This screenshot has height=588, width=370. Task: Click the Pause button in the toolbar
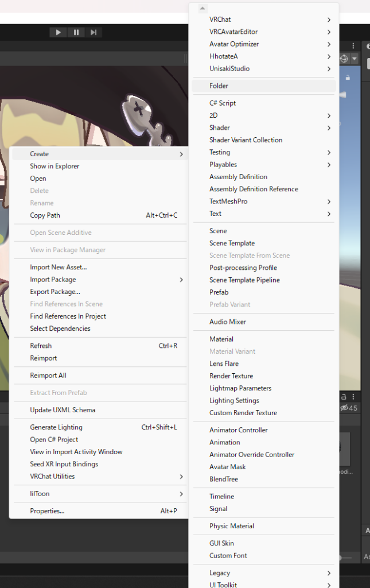pos(76,32)
